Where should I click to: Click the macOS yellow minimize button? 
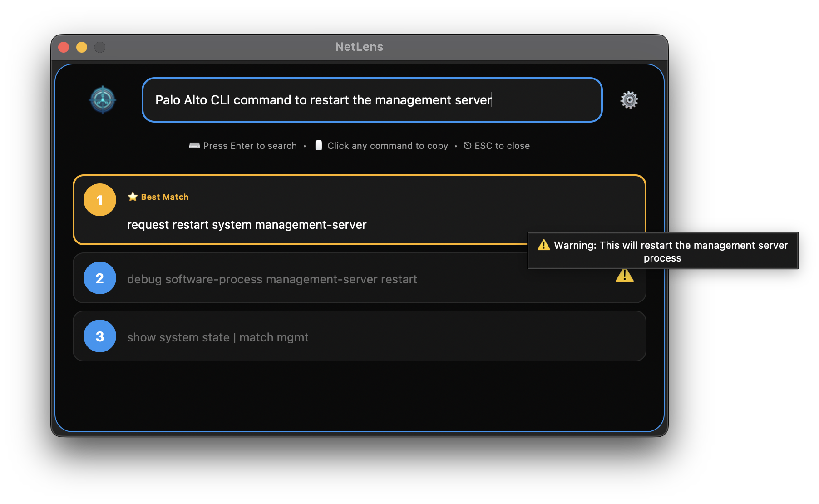pyautogui.click(x=81, y=47)
